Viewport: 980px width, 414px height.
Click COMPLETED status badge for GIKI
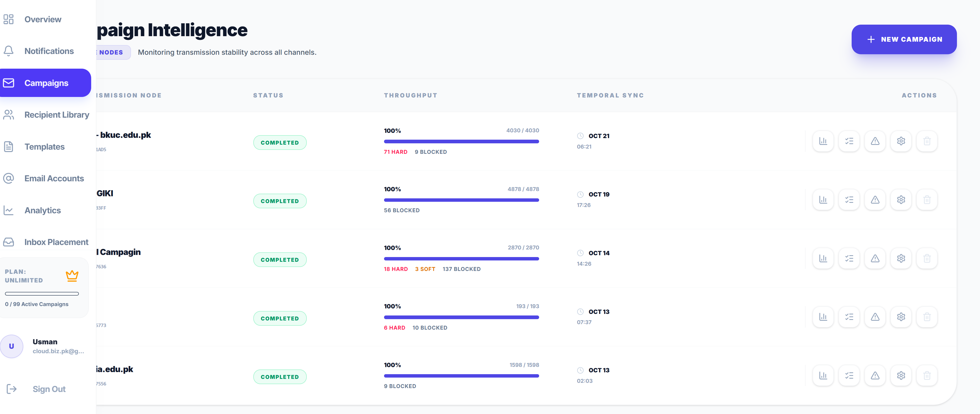pyautogui.click(x=280, y=201)
